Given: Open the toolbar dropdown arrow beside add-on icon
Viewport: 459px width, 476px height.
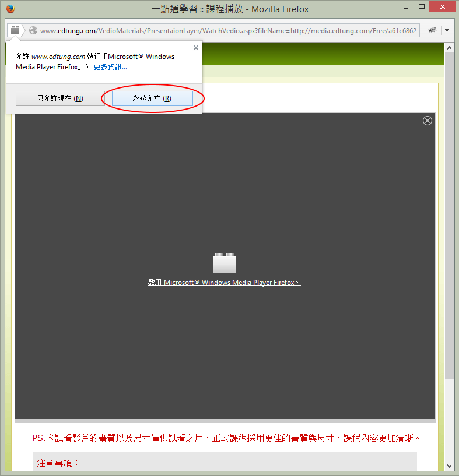Looking at the screenshot, I should [x=447, y=30].
